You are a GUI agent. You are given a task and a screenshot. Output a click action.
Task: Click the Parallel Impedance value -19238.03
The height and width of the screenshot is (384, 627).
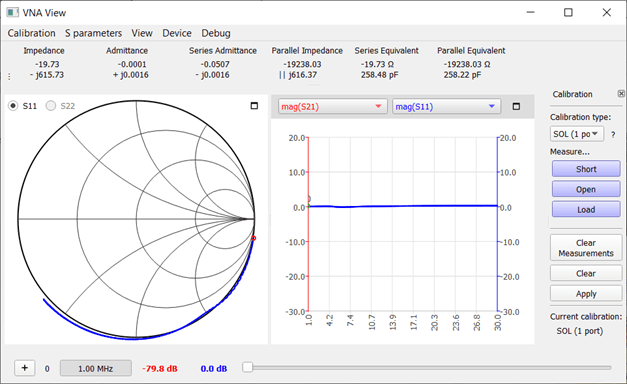[x=302, y=64]
